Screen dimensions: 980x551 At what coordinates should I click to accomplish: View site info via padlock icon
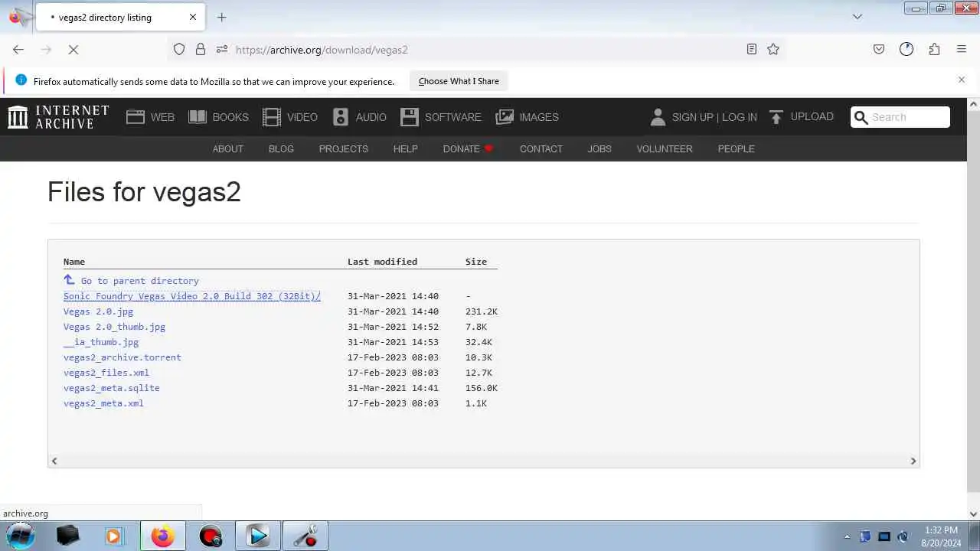click(201, 49)
